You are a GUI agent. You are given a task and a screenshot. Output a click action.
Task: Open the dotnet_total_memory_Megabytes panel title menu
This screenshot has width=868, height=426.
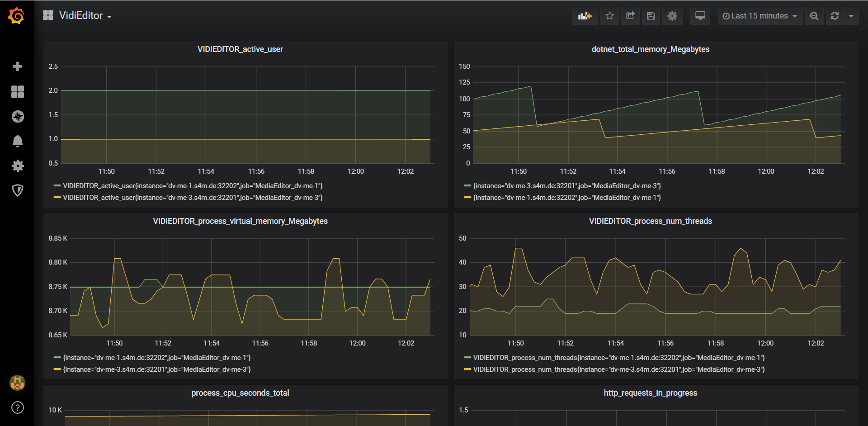tap(650, 49)
